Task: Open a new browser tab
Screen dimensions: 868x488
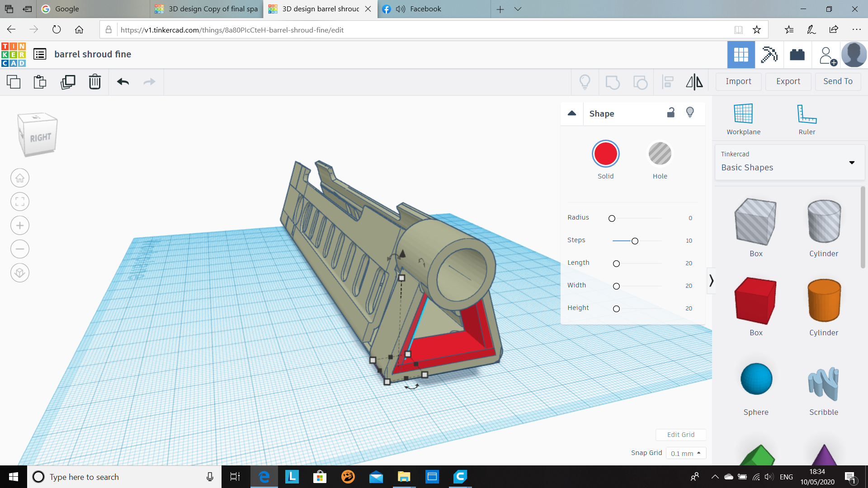Action: pos(500,9)
